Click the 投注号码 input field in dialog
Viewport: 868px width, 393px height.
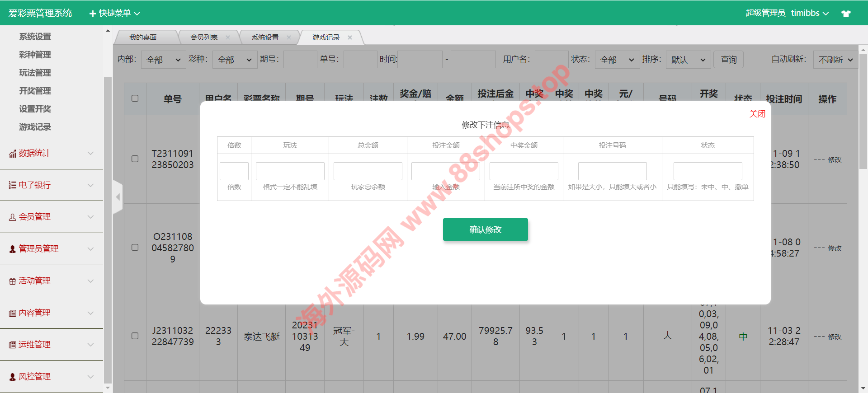coord(612,171)
